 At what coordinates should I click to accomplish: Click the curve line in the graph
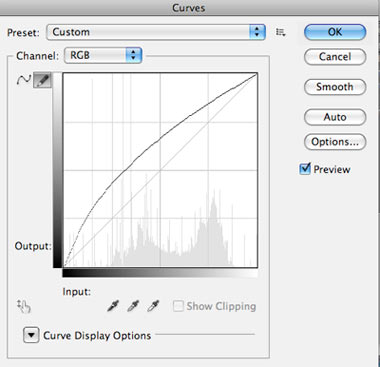coord(160,139)
